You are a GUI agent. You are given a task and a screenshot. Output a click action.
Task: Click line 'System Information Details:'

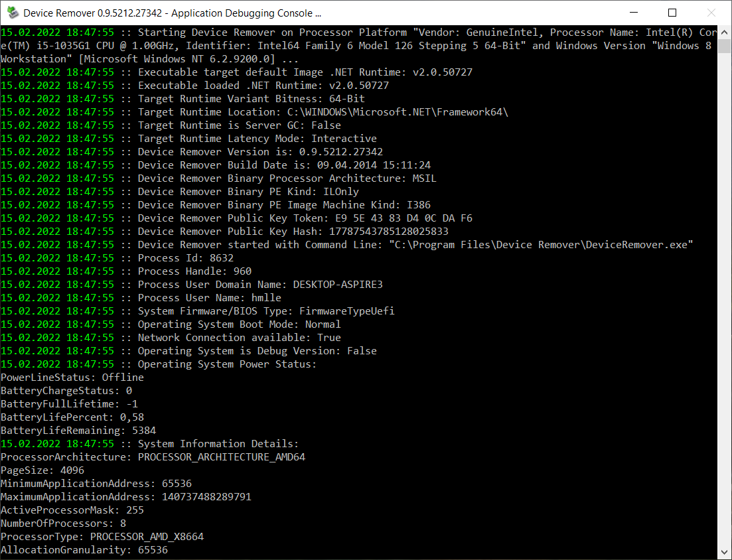pos(150,444)
